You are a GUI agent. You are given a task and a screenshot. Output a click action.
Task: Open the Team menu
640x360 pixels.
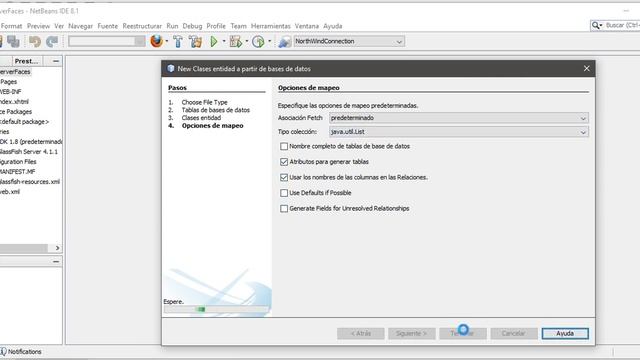pos(238,26)
